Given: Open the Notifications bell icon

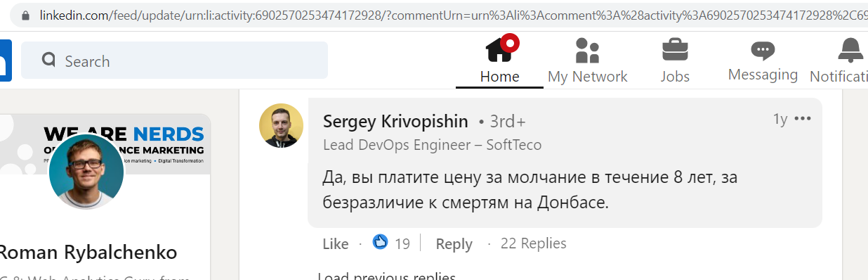Looking at the screenshot, I should point(850,51).
